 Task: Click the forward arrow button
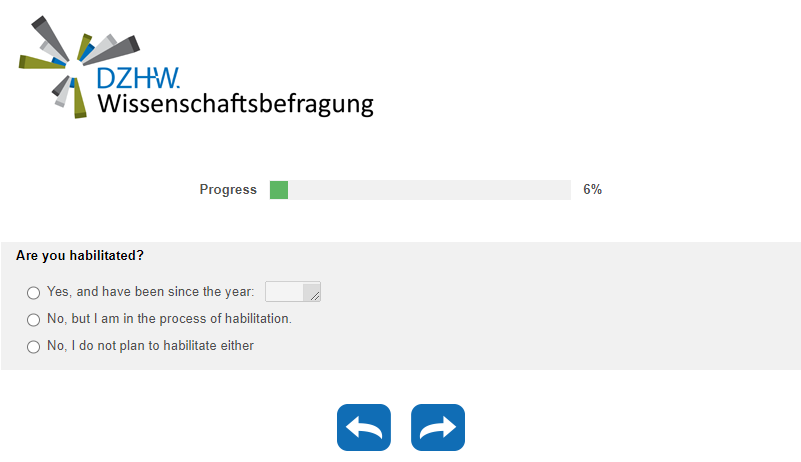[x=438, y=428]
